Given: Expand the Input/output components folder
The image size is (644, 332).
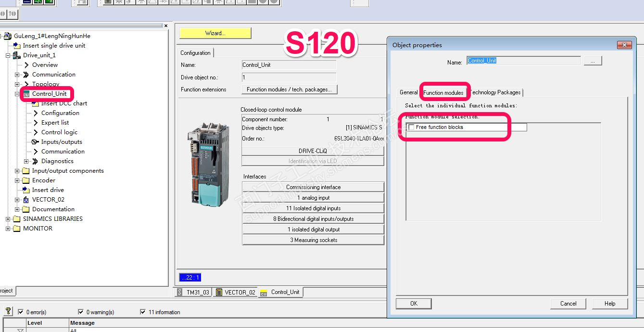Looking at the screenshot, I should (17, 171).
